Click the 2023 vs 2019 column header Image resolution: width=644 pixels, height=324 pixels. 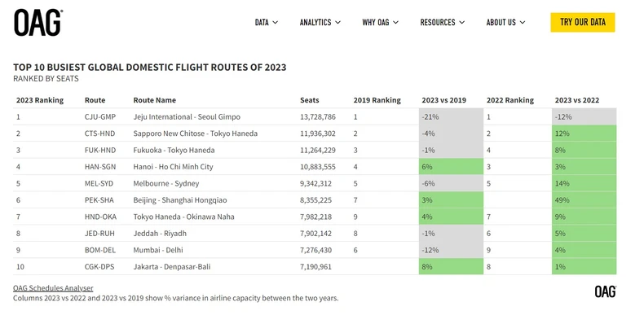(x=443, y=100)
